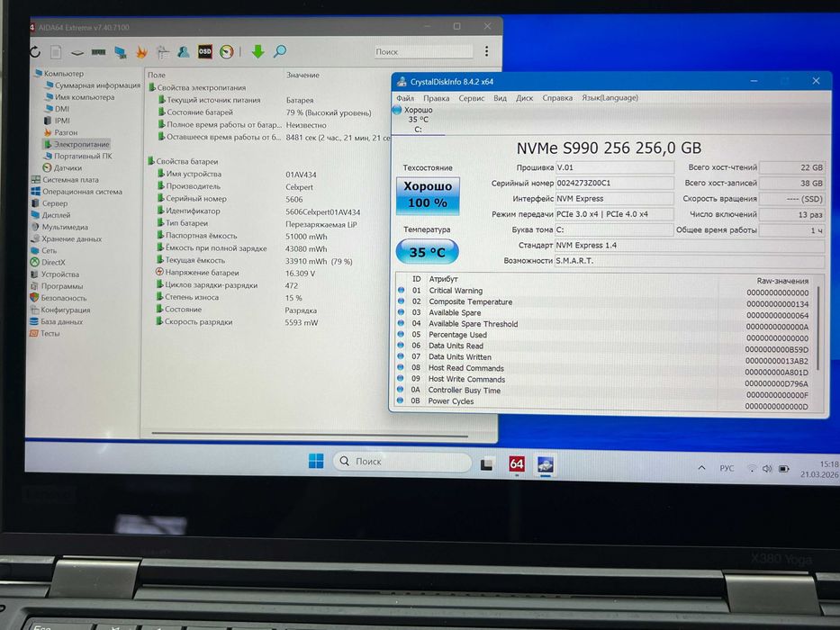Expand Конфигурация category in tree

click(x=60, y=310)
